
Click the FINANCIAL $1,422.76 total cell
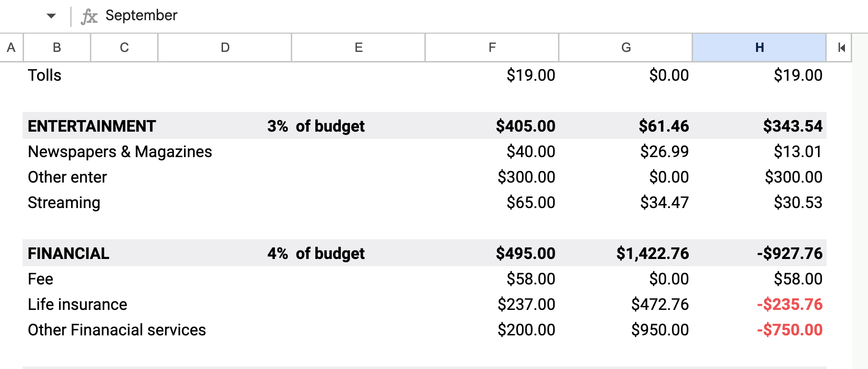click(653, 253)
